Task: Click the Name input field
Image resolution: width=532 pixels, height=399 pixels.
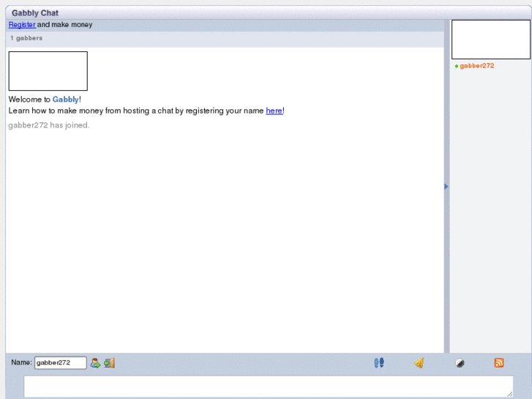Action: (x=61, y=362)
